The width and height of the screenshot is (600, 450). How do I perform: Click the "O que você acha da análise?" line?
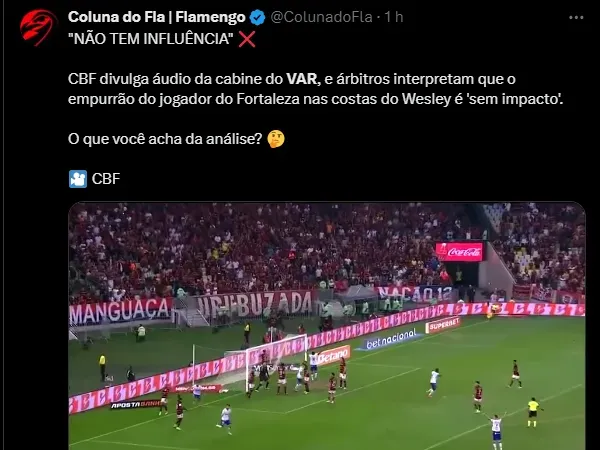click(165, 139)
